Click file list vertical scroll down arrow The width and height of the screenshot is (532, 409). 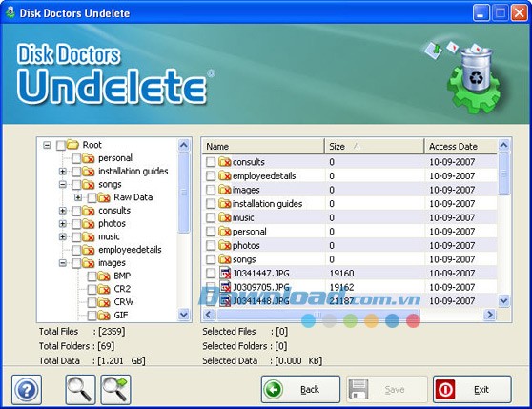pyautogui.click(x=503, y=301)
